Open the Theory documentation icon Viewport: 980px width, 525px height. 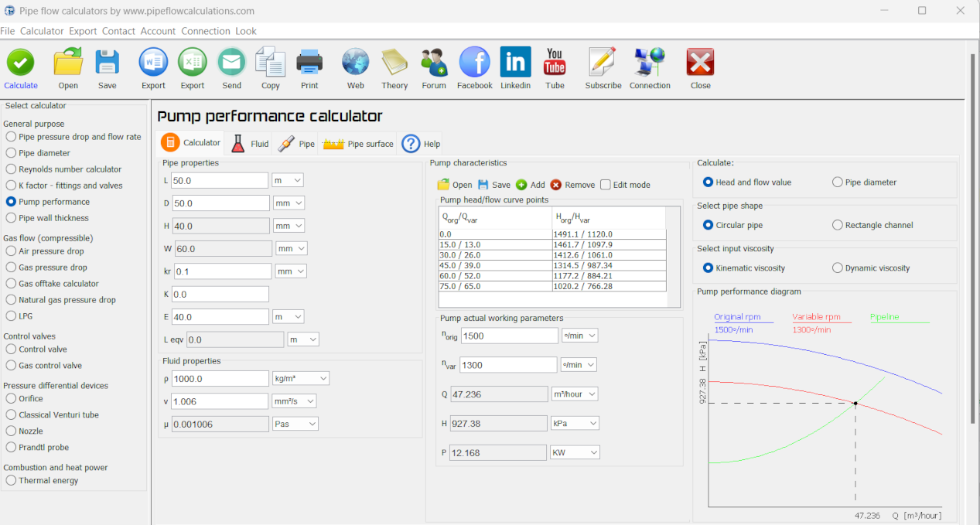[394, 66]
